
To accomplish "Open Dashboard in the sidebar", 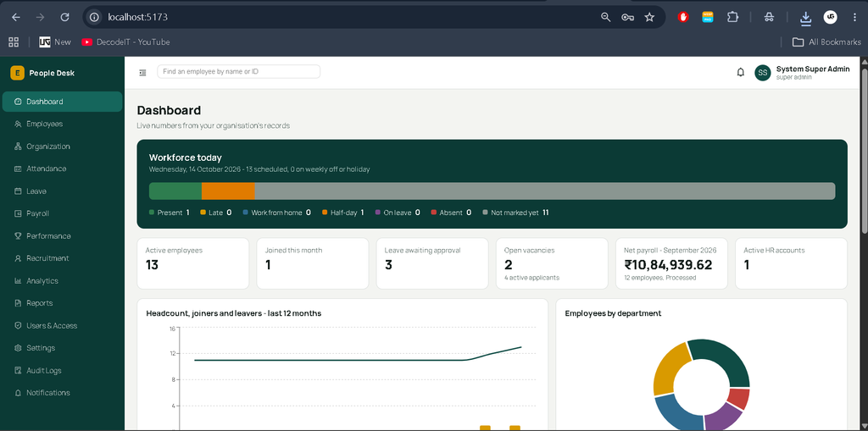I will click(x=62, y=102).
